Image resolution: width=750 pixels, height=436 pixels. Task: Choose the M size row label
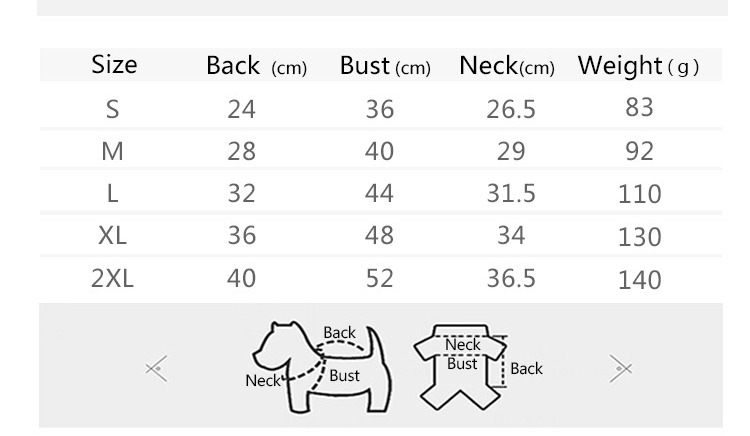(x=113, y=151)
